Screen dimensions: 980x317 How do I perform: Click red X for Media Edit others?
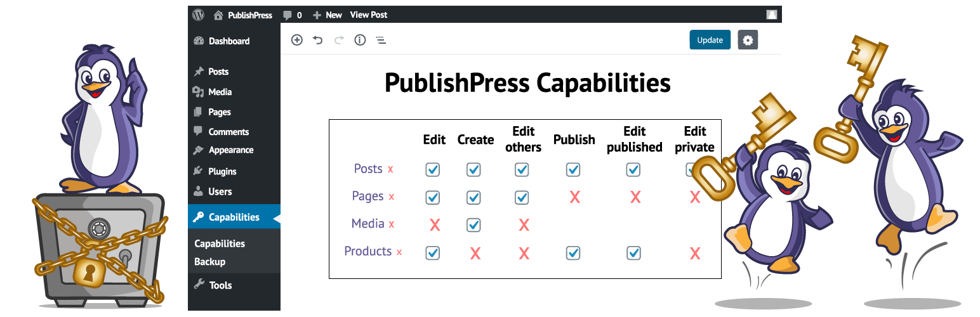coord(524,224)
